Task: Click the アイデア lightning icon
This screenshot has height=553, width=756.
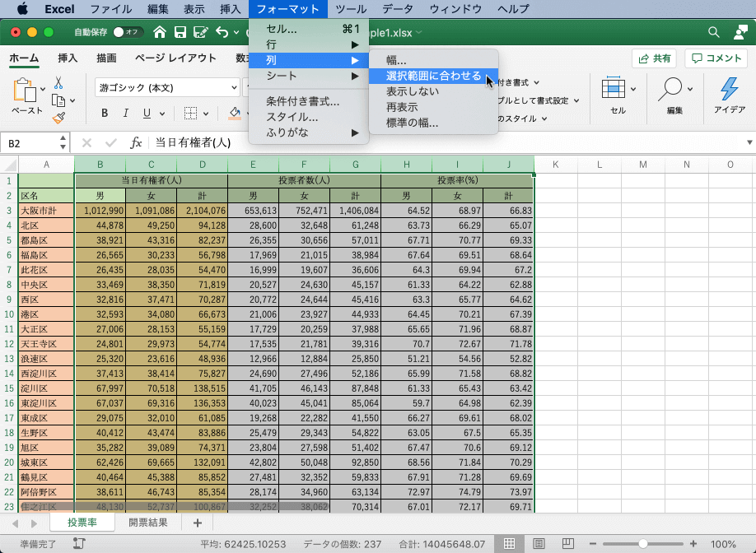Action: pyautogui.click(x=729, y=89)
